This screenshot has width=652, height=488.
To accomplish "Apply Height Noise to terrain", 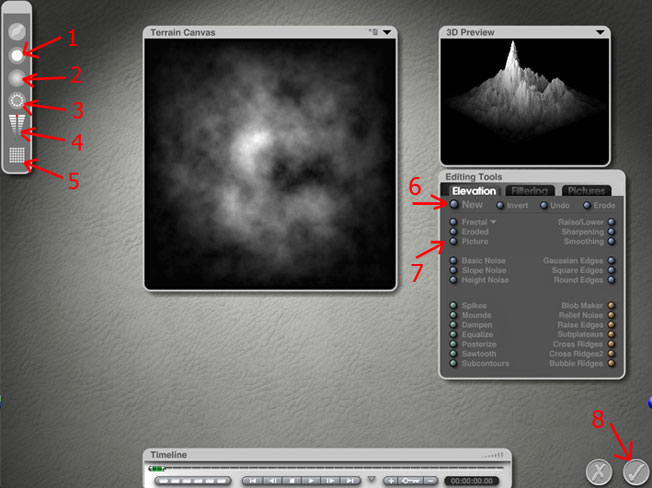I will coord(454,280).
